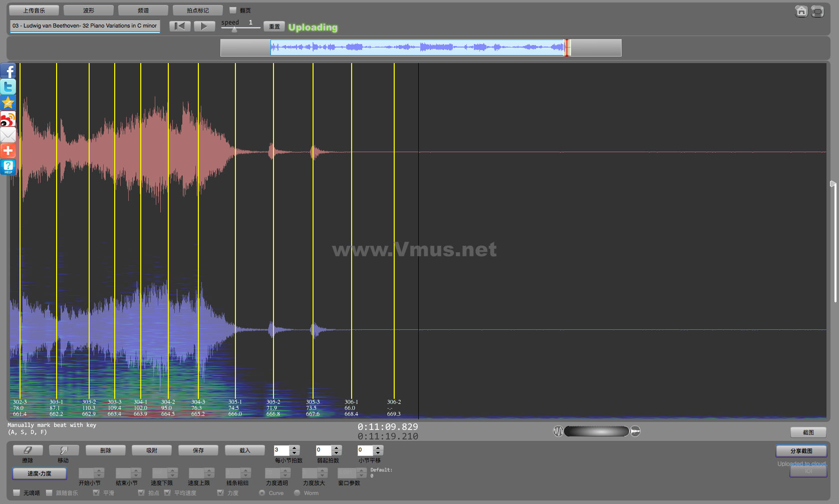Adjust the playback speed slider handle
This screenshot has width=839, height=504.
point(234,29)
